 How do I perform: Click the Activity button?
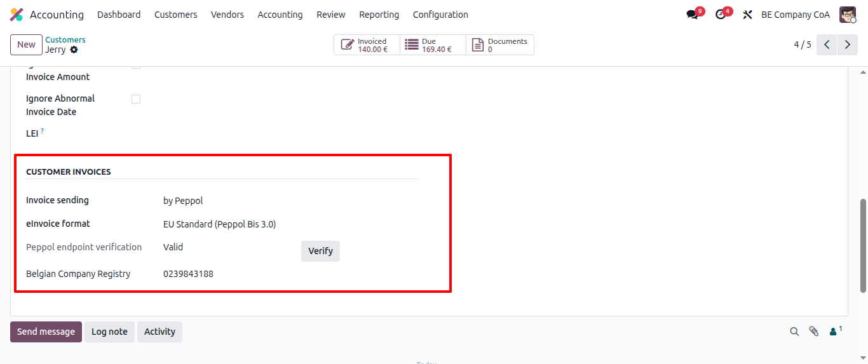(x=159, y=332)
